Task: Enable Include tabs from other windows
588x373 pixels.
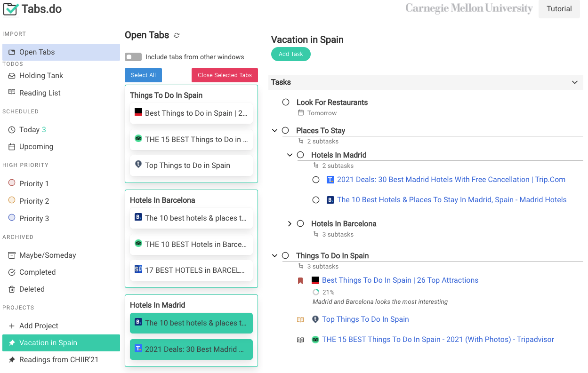Action: point(133,57)
